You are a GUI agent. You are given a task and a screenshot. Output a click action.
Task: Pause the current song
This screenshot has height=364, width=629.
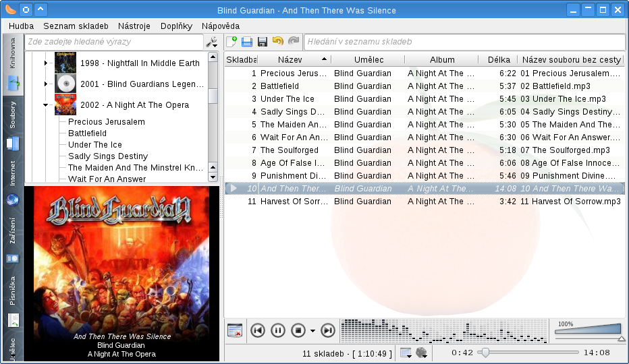[278, 330]
